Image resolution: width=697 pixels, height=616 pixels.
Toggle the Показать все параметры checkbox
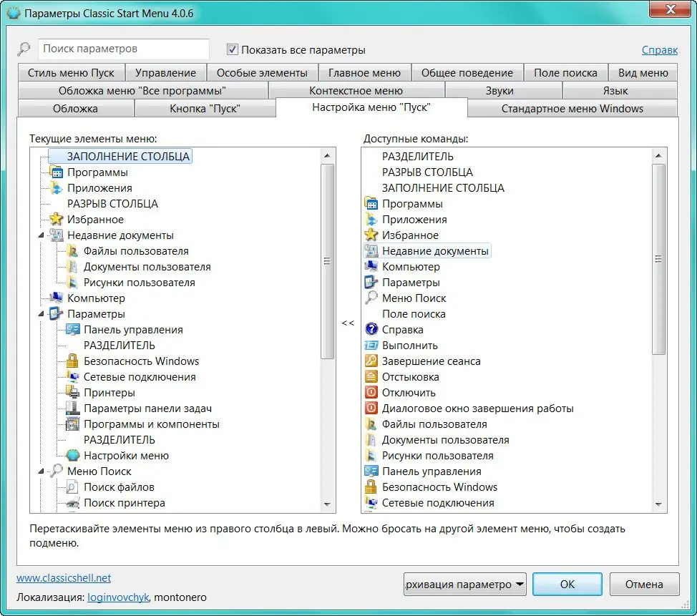pyautogui.click(x=233, y=49)
